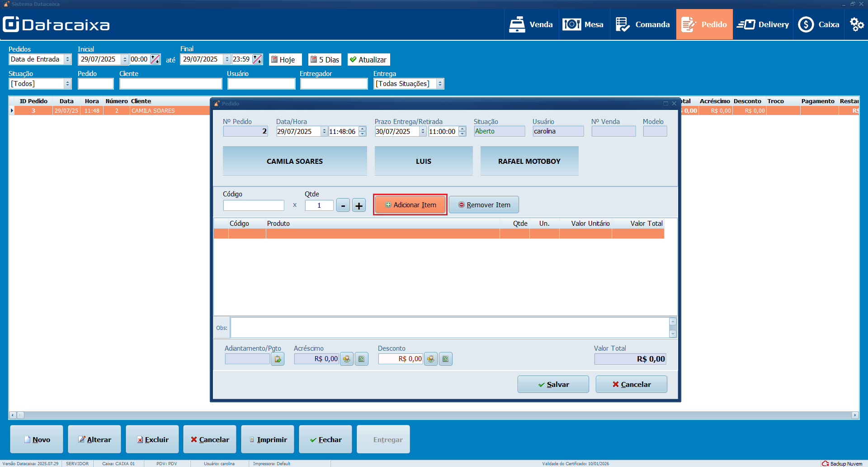Toggle the Final time reset icon

pos(257,59)
